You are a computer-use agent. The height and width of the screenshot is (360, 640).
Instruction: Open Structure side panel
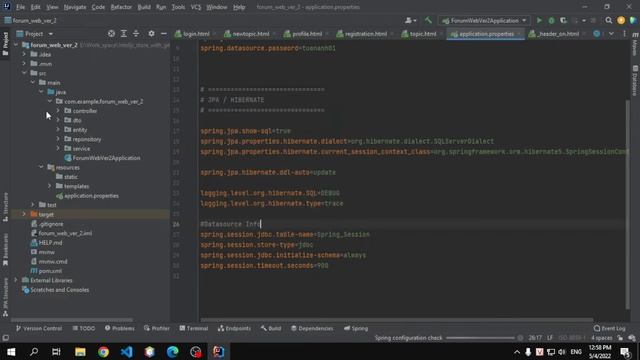pos(5,207)
